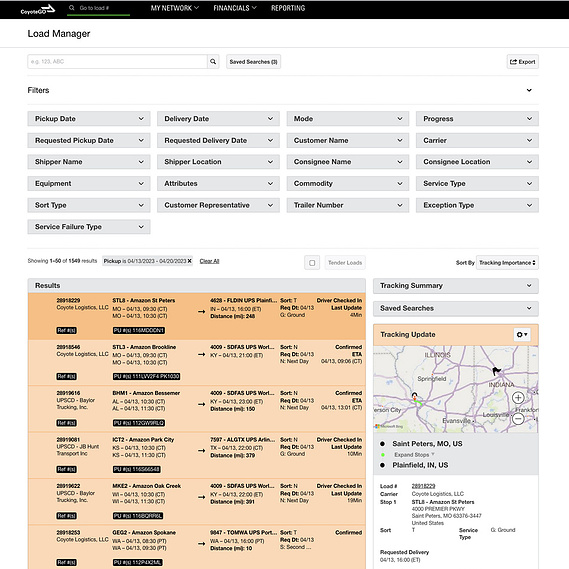Open the Customer Name filter dropdown
569x569 pixels.
click(348, 140)
